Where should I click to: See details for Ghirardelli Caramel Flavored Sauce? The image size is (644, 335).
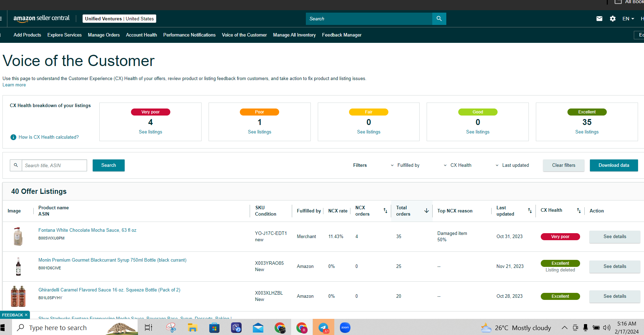[x=615, y=296]
